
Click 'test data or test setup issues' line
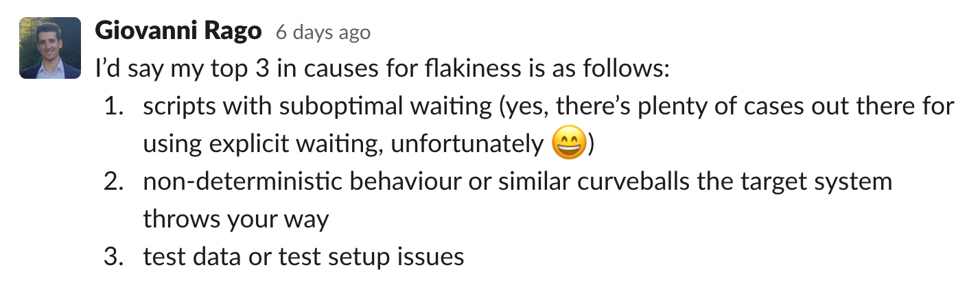point(303,257)
